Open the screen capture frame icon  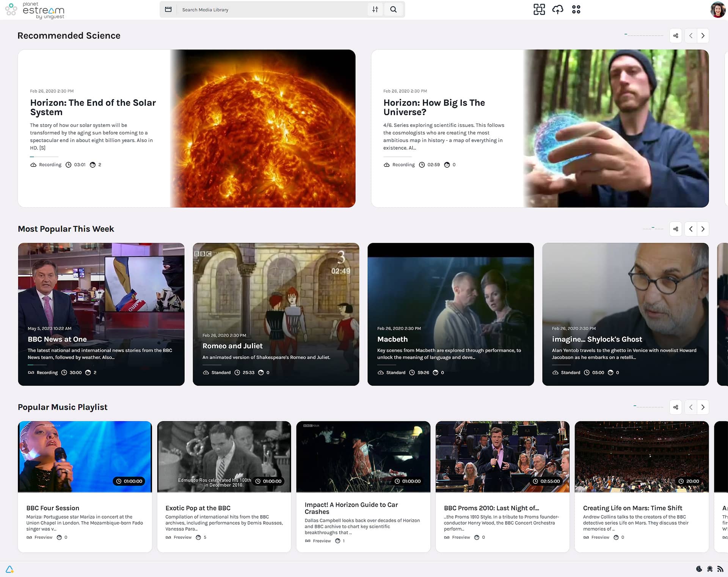[539, 9]
